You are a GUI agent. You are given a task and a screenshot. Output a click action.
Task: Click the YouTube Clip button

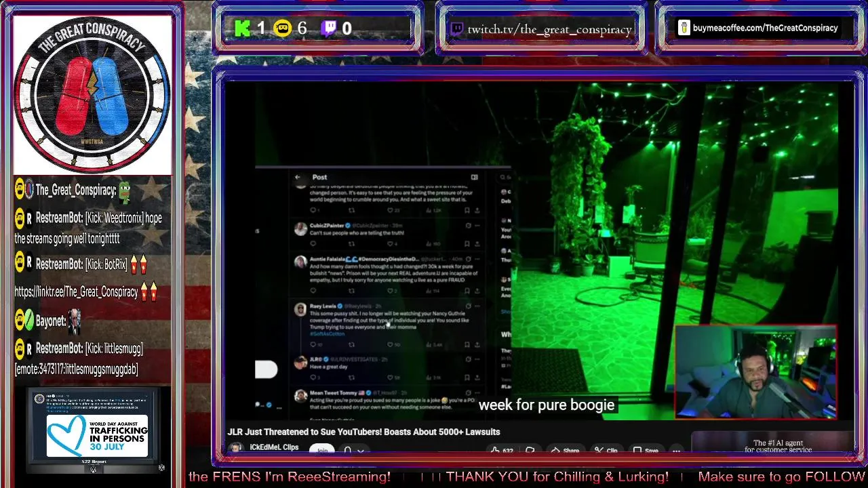point(606,451)
